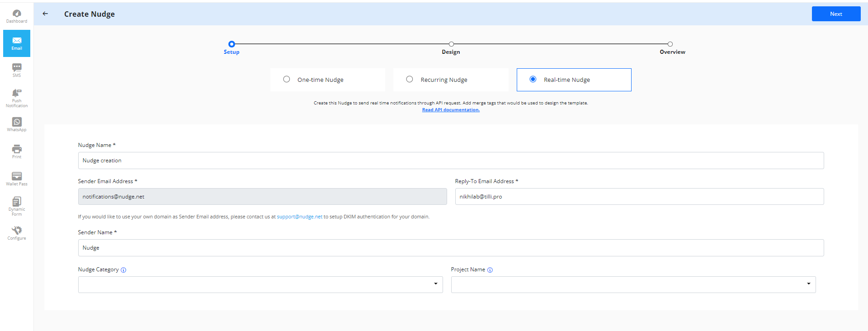Screen dimensions: 868x331
Task: Click the Nudge Name input field
Action: 451,161
